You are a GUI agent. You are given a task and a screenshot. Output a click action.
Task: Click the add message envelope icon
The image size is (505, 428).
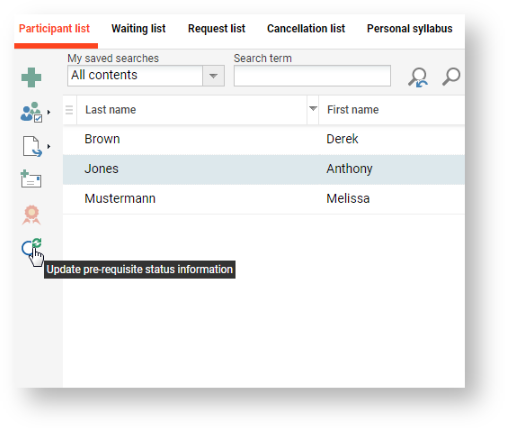click(x=31, y=179)
